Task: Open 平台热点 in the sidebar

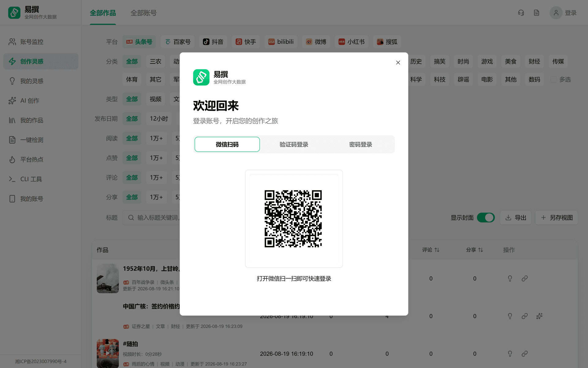Action: coord(41,159)
